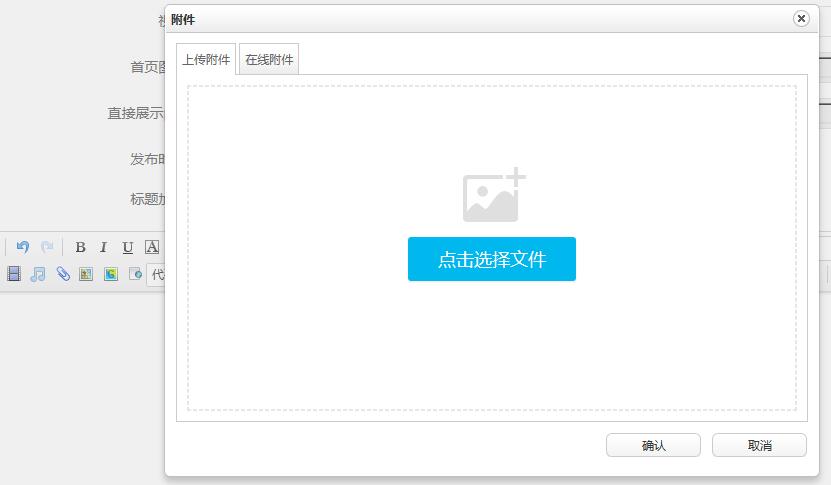Toggle underline formatting with the U icon
Screen dimensions: 831x485
tap(127, 248)
